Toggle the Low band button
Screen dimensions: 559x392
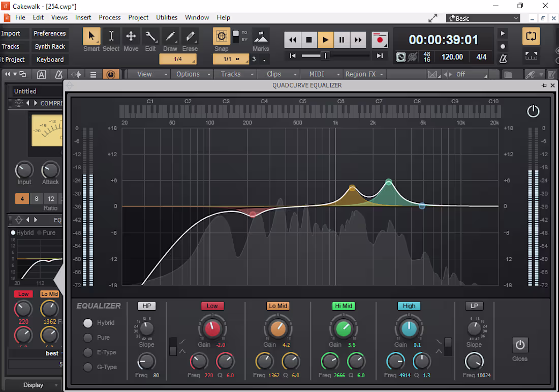point(212,306)
